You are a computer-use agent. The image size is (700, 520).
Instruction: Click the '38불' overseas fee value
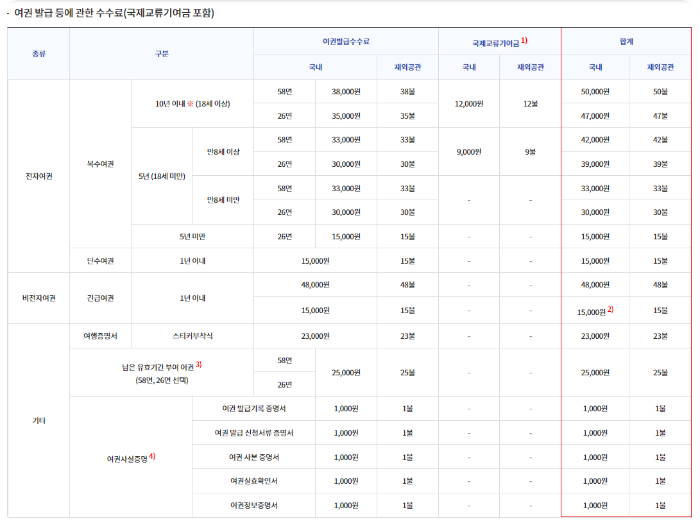click(408, 92)
